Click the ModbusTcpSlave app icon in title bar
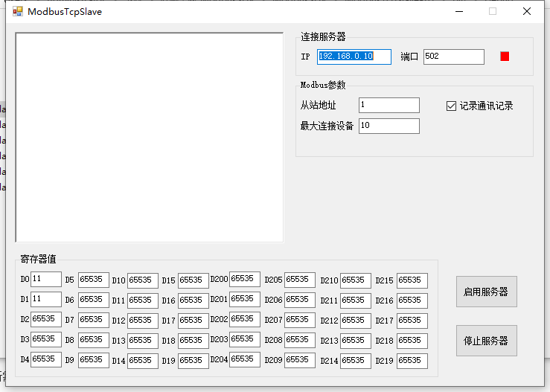This screenshot has height=392, width=550. (18, 12)
